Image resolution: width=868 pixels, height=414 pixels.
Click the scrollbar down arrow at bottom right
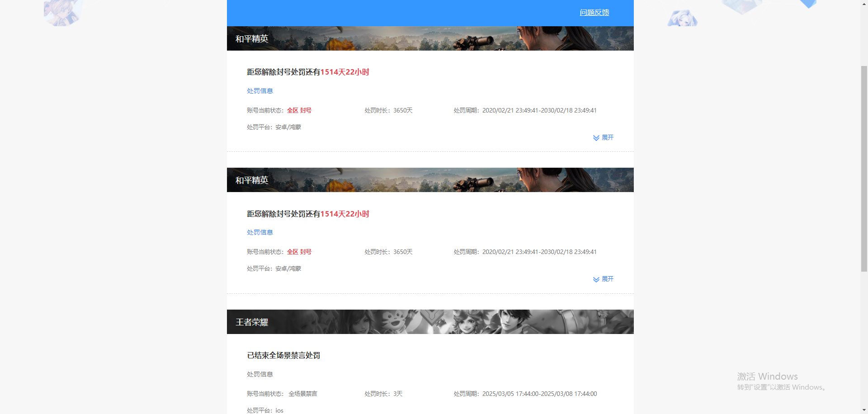(x=864, y=410)
